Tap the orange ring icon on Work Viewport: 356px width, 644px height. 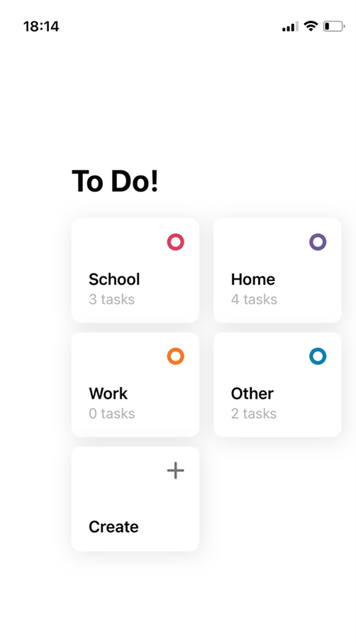click(x=175, y=356)
